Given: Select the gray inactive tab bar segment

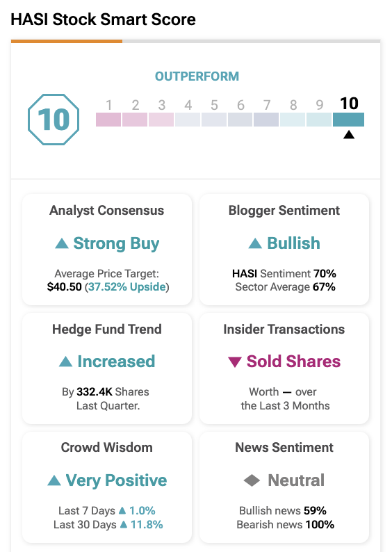Looking at the screenshot, I should coord(251,41).
